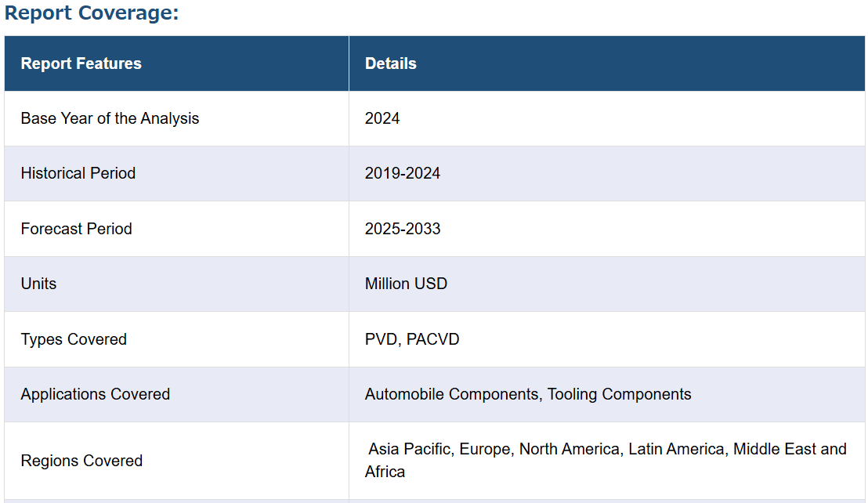The image size is (868, 503).
Task: Click the 'Million USD' value
Action: coord(406,284)
